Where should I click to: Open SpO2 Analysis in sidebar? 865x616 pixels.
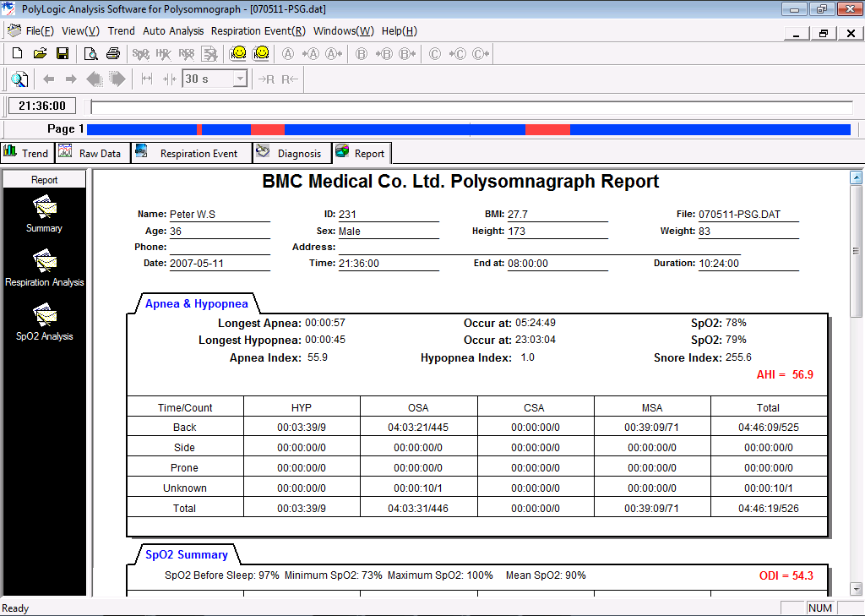point(45,322)
